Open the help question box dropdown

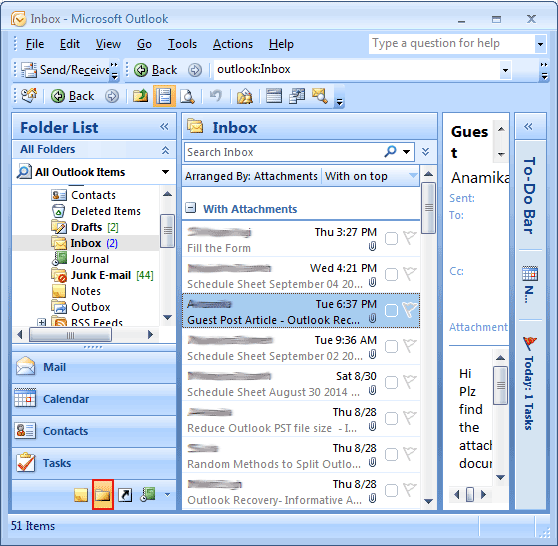coord(540,44)
